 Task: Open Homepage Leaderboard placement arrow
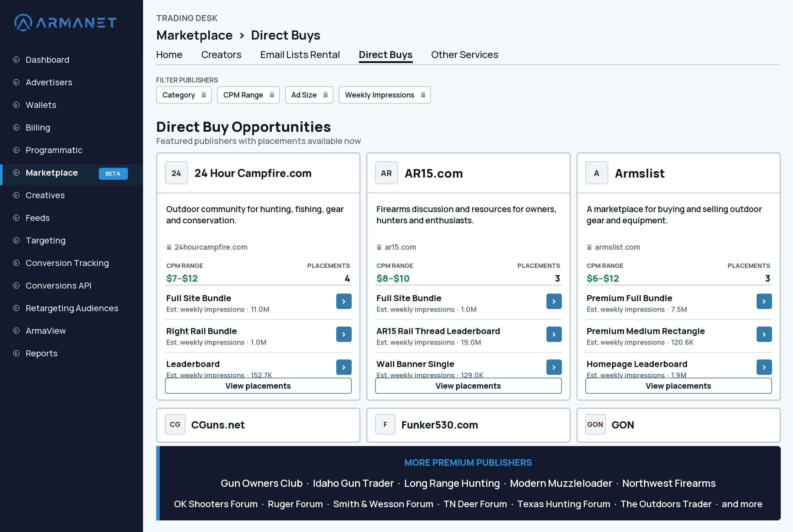click(x=764, y=367)
